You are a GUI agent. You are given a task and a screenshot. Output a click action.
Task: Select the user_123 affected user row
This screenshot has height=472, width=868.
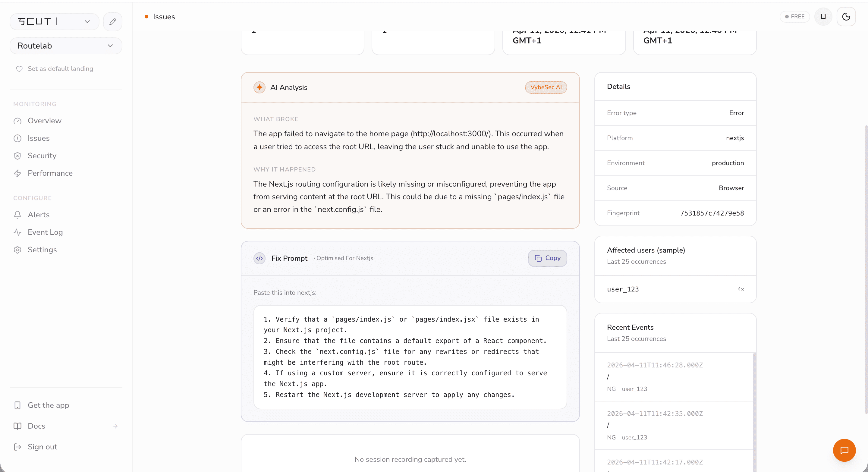point(675,289)
